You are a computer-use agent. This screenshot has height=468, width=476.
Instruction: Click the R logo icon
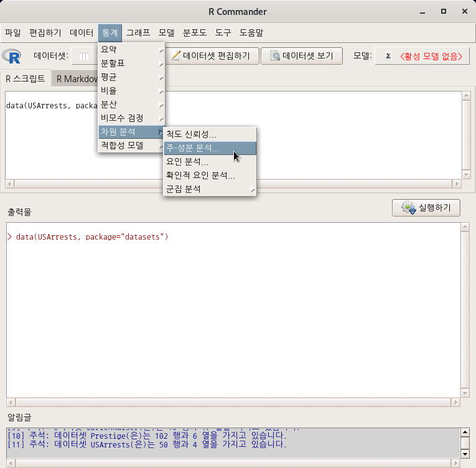(11, 57)
